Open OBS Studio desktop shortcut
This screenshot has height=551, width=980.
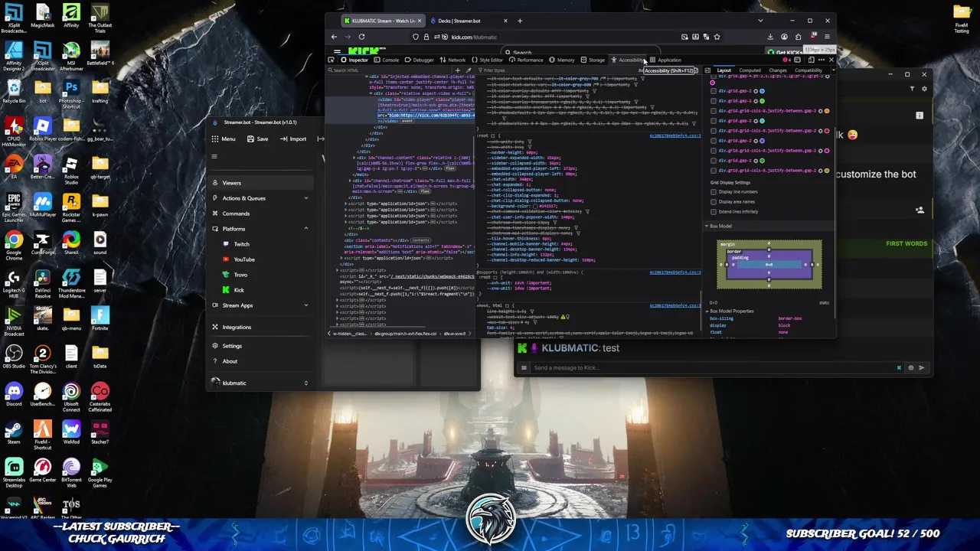point(14,357)
